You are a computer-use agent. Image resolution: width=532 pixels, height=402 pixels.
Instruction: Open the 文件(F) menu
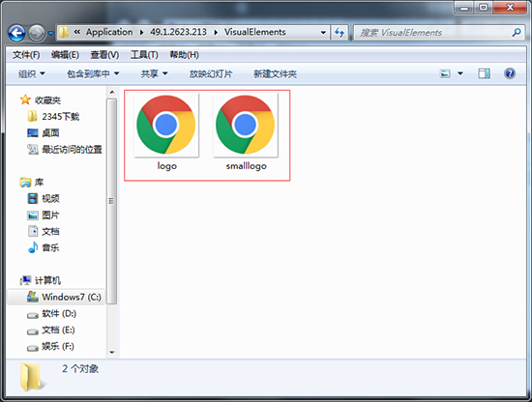[26, 54]
